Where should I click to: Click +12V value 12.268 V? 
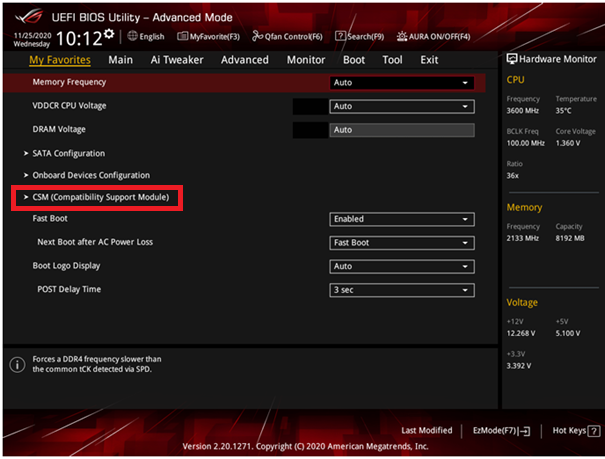(521, 333)
